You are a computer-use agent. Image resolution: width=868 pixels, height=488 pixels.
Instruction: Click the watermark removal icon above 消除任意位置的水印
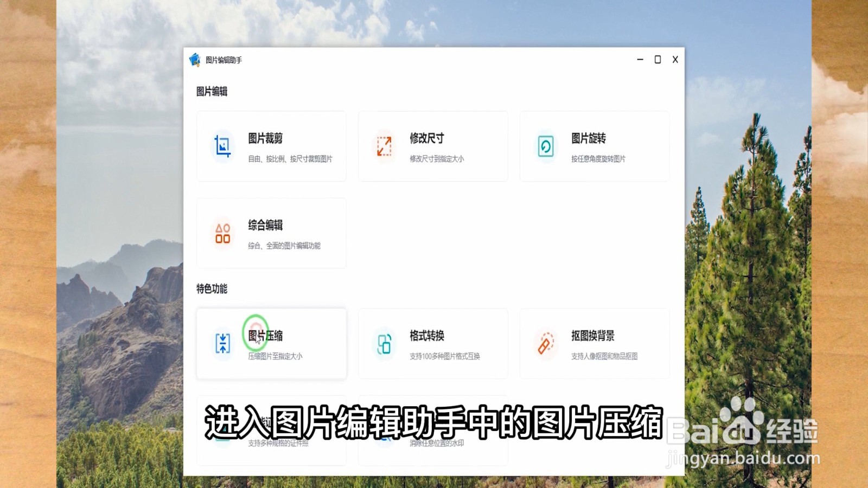384,431
